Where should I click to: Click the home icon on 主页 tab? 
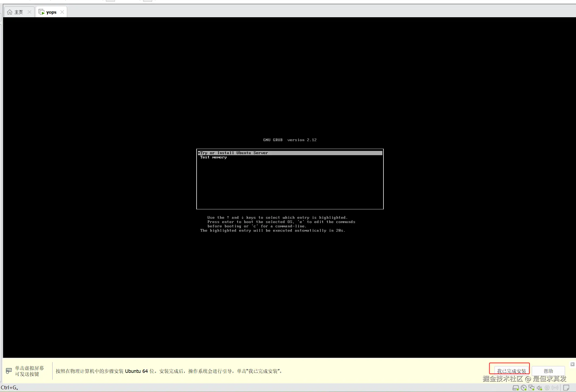[x=10, y=12]
